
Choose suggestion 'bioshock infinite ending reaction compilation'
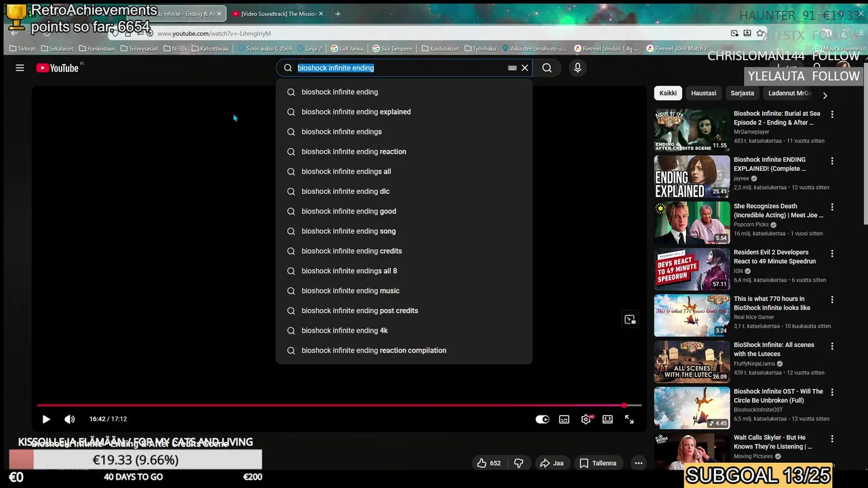404,350
